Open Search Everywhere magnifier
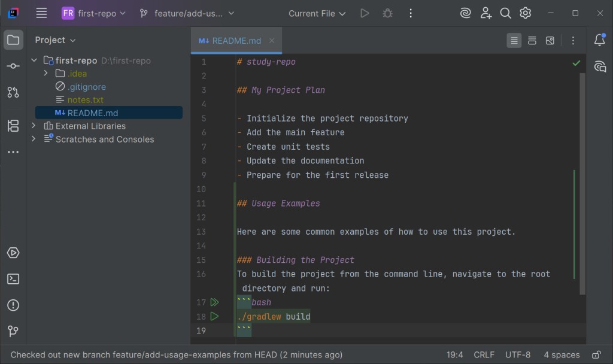This screenshot has height=364, width=613. pos(505,13)
